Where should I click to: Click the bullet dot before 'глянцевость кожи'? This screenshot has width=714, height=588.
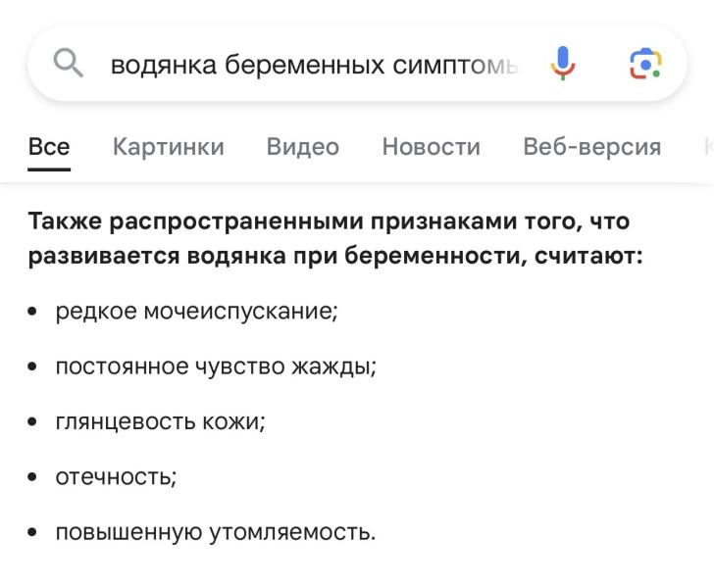[33, 422]
